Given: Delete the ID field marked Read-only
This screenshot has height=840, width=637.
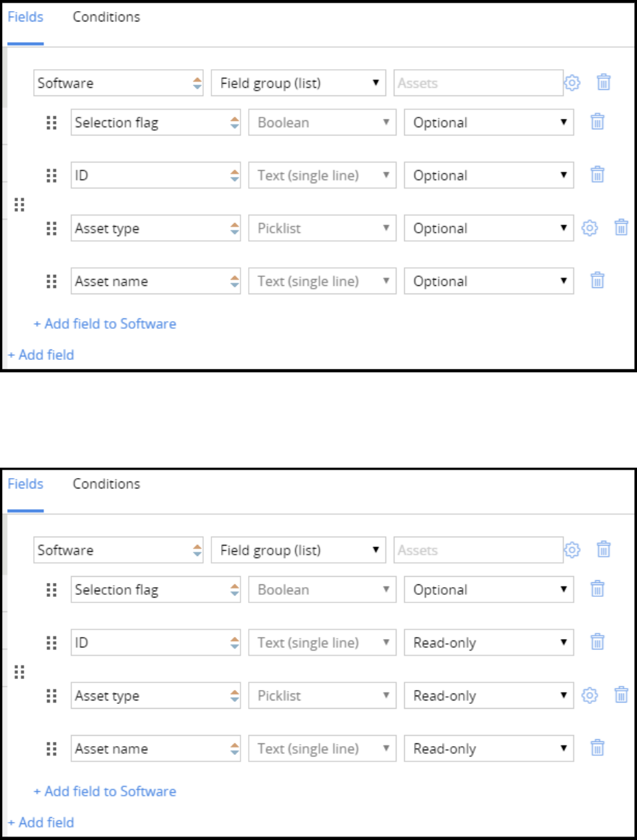Looking at the screenshot, I should 598,643.
